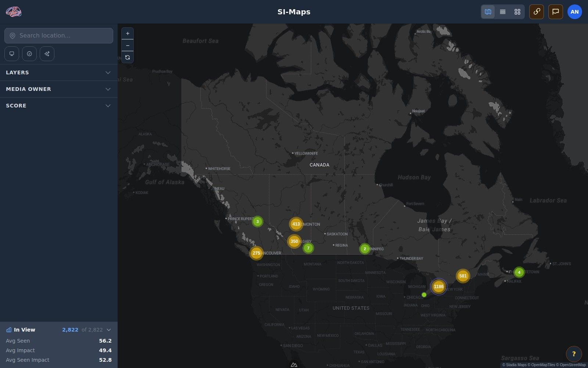The height and width of the screenshot is (368, 588).
Task: Click the SI-Maps title text
Action: 294,12
